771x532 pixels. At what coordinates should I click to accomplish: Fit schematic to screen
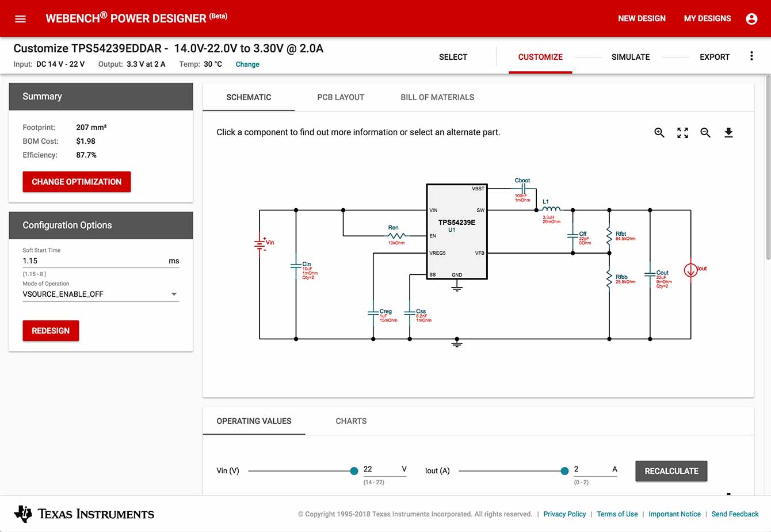click(x=682, y=133)
